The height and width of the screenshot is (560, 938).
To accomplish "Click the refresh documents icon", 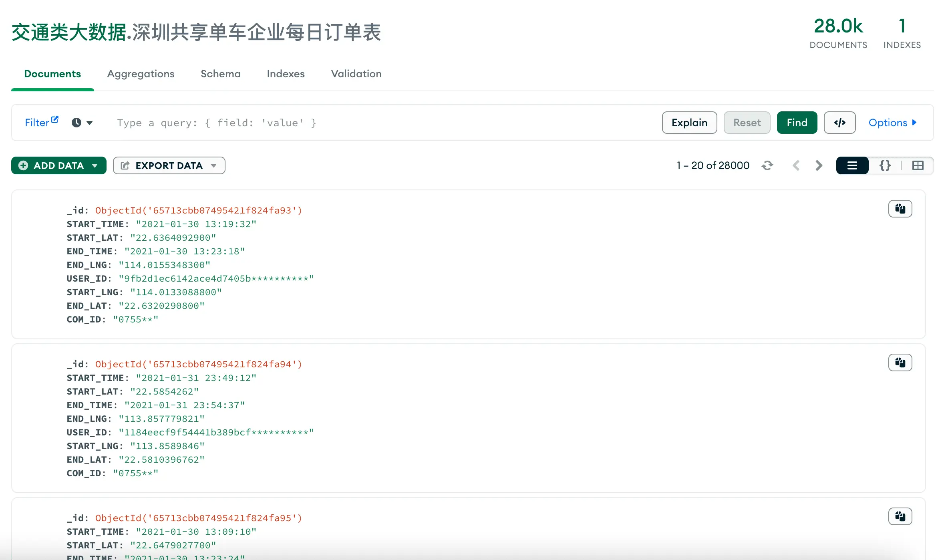I will coord(767,165).
